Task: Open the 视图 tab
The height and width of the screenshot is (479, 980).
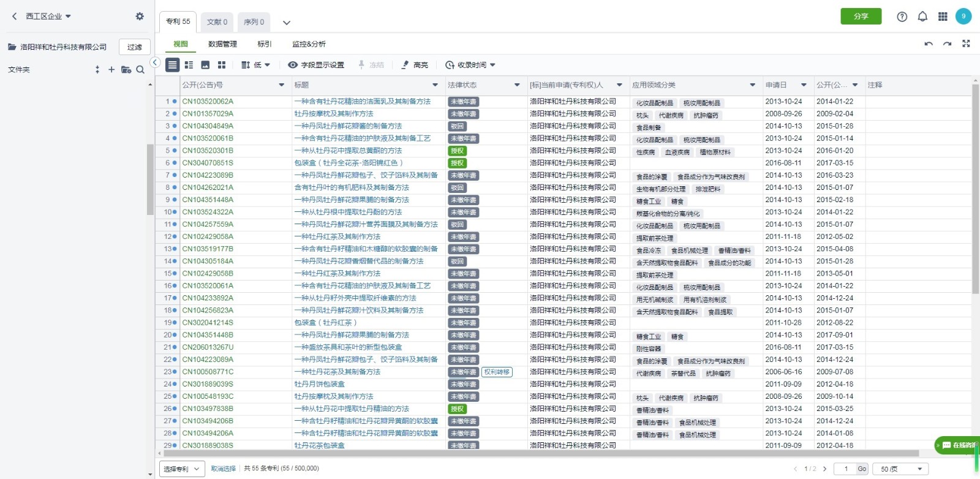Action: pyautogui.click(x=180, y=44)
